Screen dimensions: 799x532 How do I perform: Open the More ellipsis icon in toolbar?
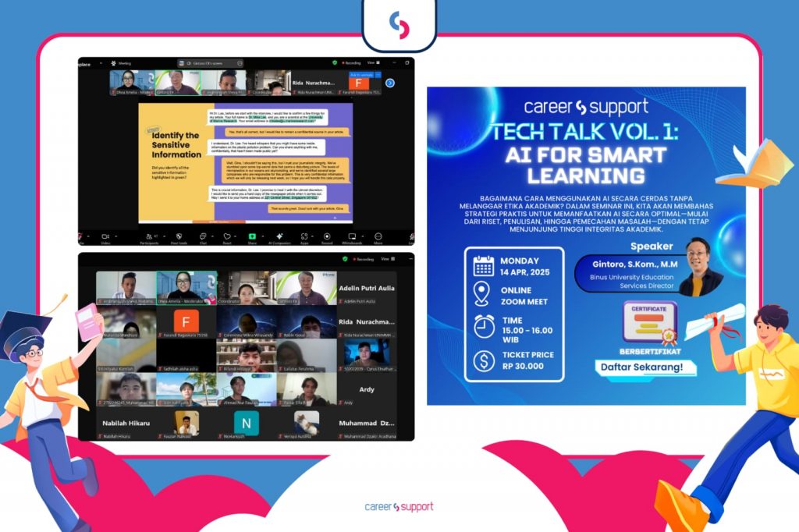click(x=378, y=236)
